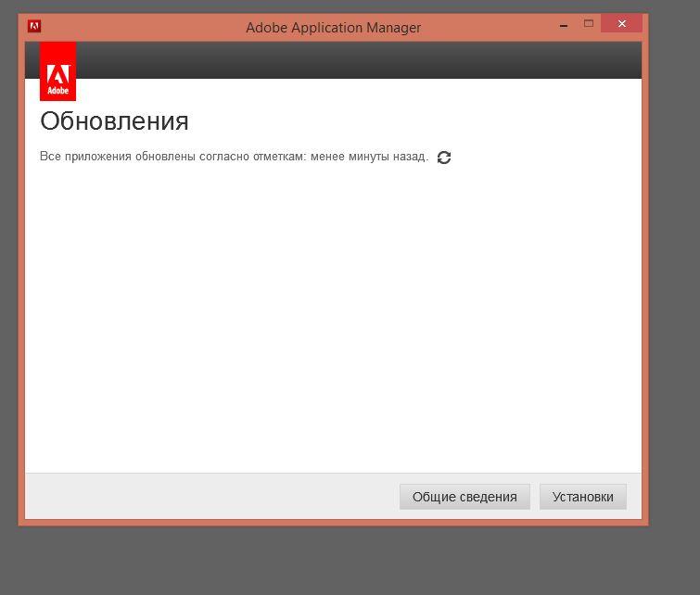Click the refresh updates circular arrows icon

point(444,158)
